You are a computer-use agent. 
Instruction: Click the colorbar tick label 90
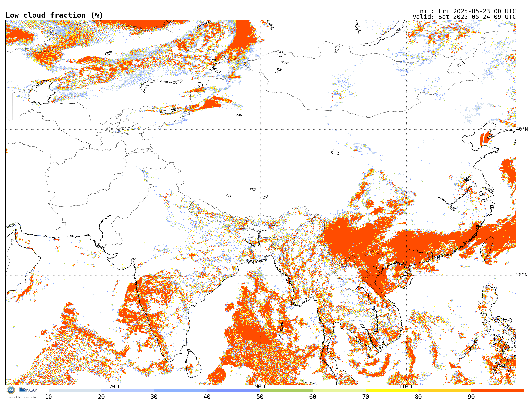(471, 397)
